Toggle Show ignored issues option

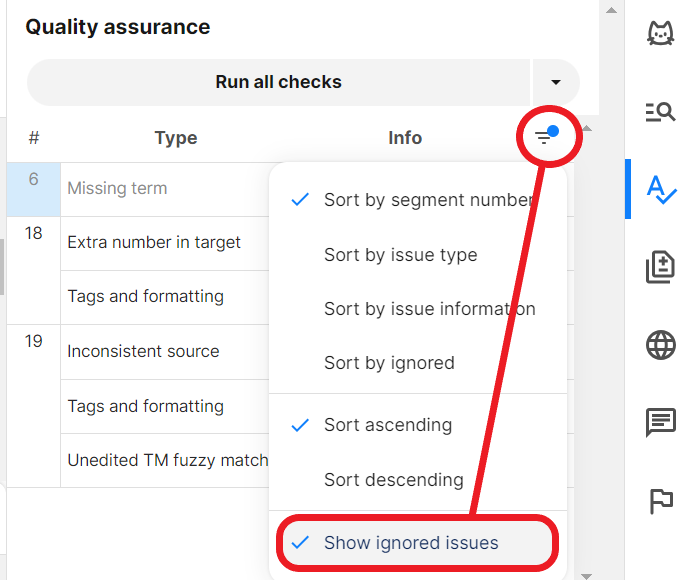click(411, 543)
